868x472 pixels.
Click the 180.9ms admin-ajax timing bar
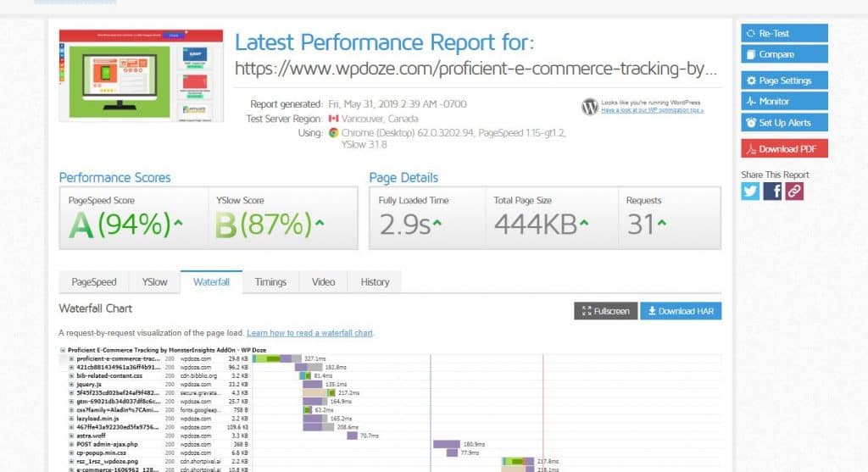pyautogui.click(x=447, y=444)
